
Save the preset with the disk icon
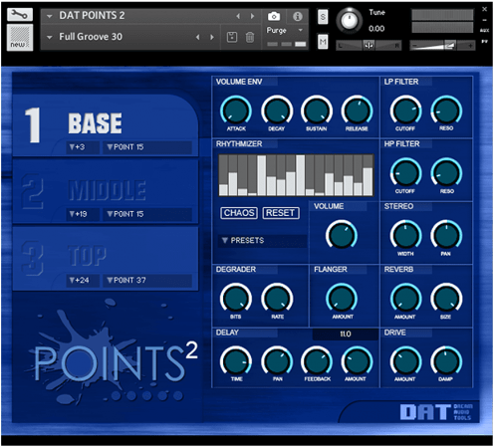coord(232,37)
